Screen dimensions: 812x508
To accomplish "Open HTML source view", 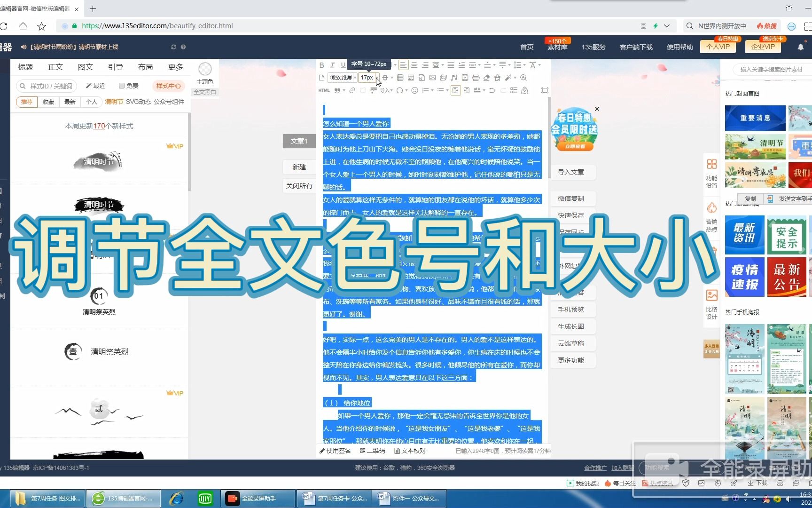I will point(324,90).
